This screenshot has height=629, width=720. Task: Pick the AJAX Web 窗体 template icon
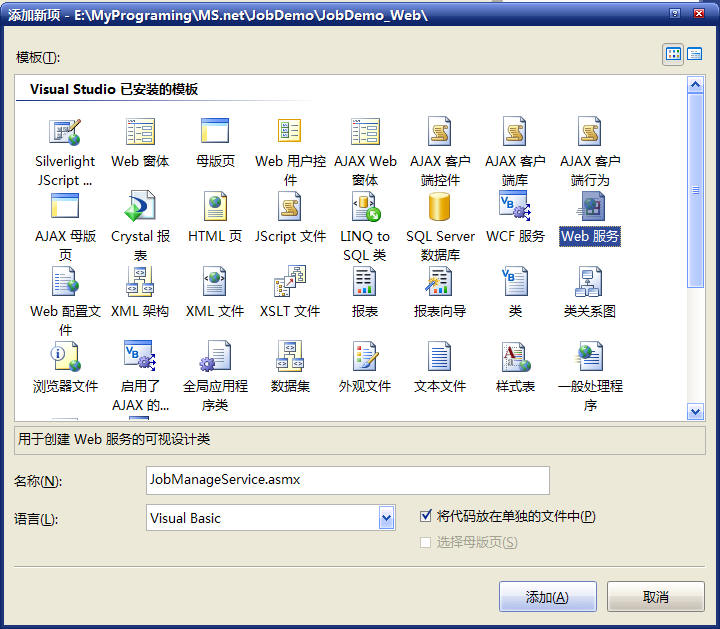click(365, 131)
